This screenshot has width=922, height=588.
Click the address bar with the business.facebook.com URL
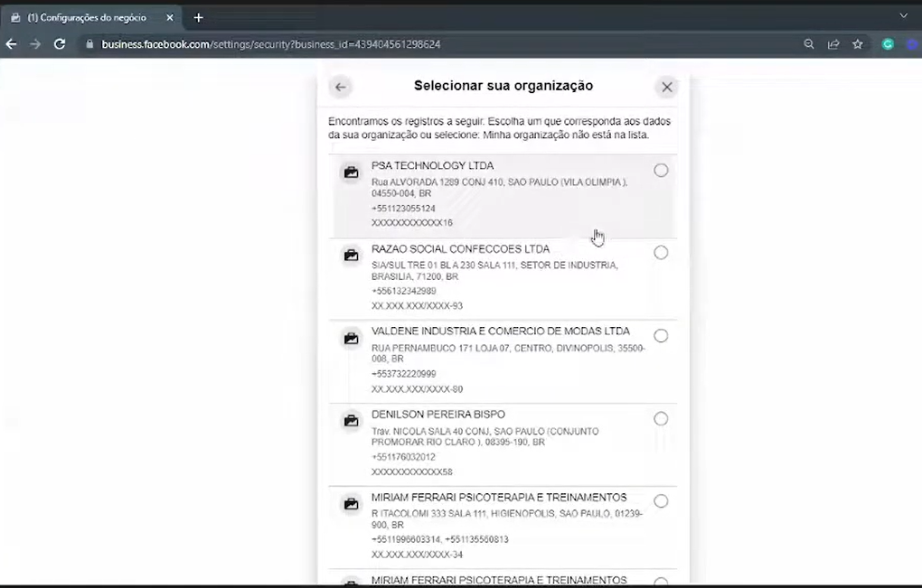point(270,44)
